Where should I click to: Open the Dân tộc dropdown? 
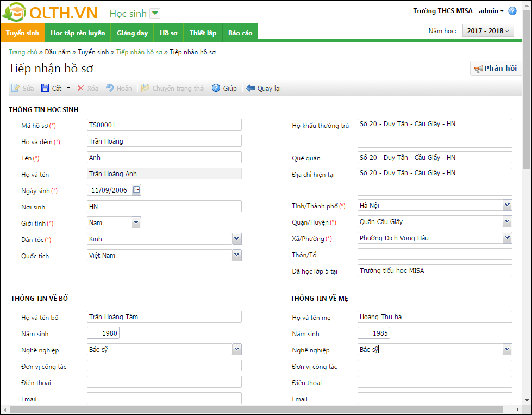237,239
